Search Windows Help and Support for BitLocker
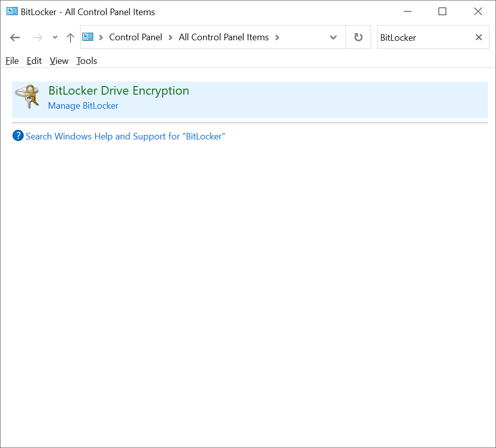The height and width of the screenshot is (448, 496). (x=125, y=136)
